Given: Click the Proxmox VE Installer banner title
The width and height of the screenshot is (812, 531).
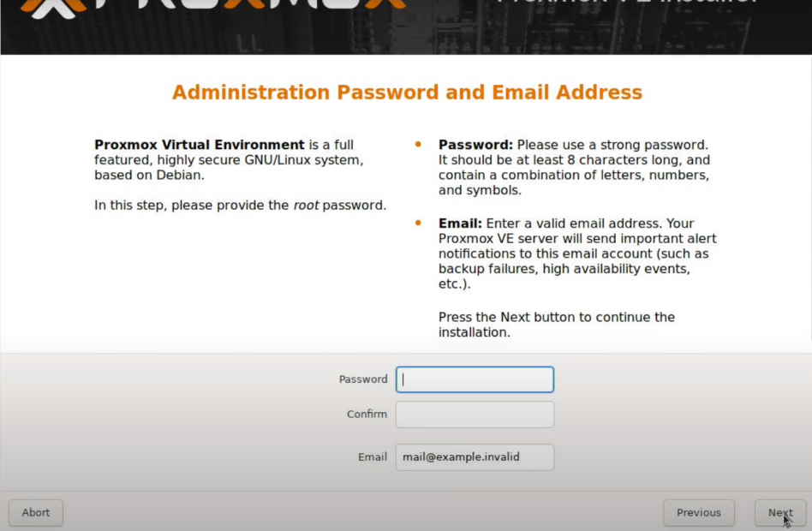Looking at the screenshot, I should pyautogui.click(x=627, y=4).
